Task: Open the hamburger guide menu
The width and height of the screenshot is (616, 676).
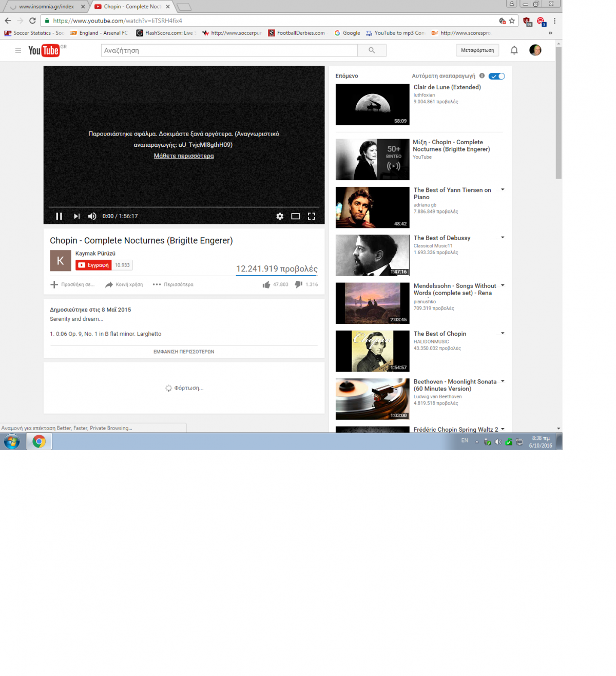Action: click(x=18, y=50)
